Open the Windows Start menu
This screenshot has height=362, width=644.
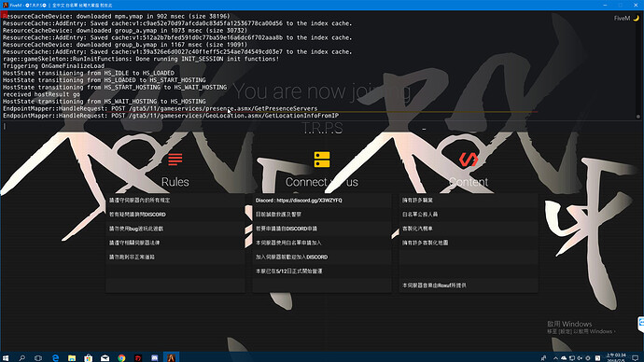[6, 358]
